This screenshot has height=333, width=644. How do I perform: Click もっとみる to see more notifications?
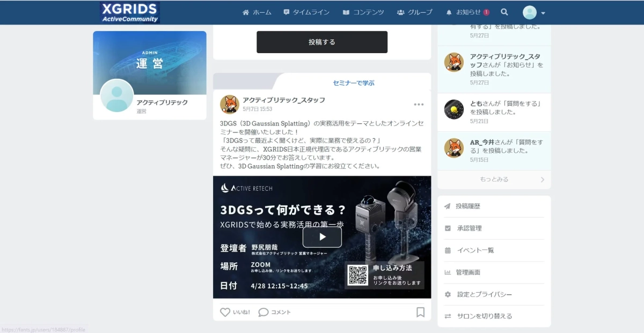[494, 180]
